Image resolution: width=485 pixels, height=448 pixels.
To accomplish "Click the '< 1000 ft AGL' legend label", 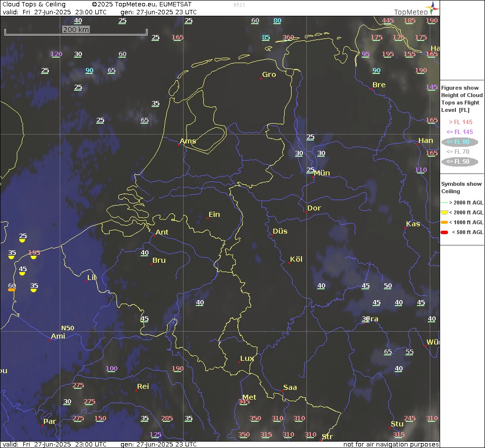I will tap(466, 222).
